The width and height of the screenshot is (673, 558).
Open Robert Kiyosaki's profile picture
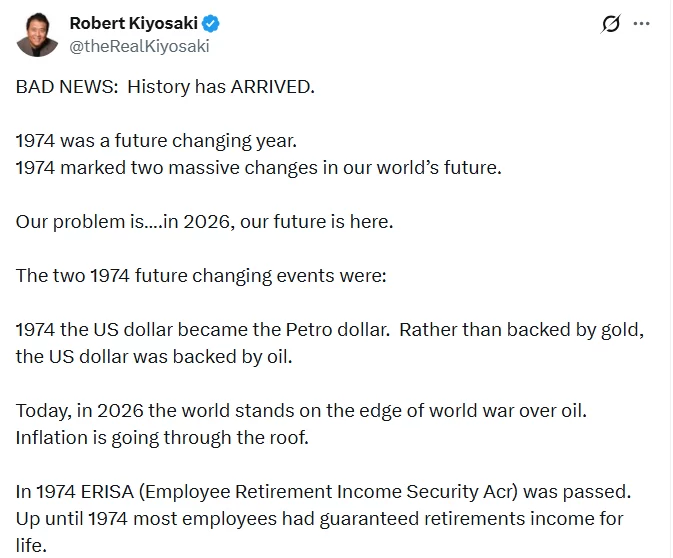pyautogui.click(x=37, y=34)
